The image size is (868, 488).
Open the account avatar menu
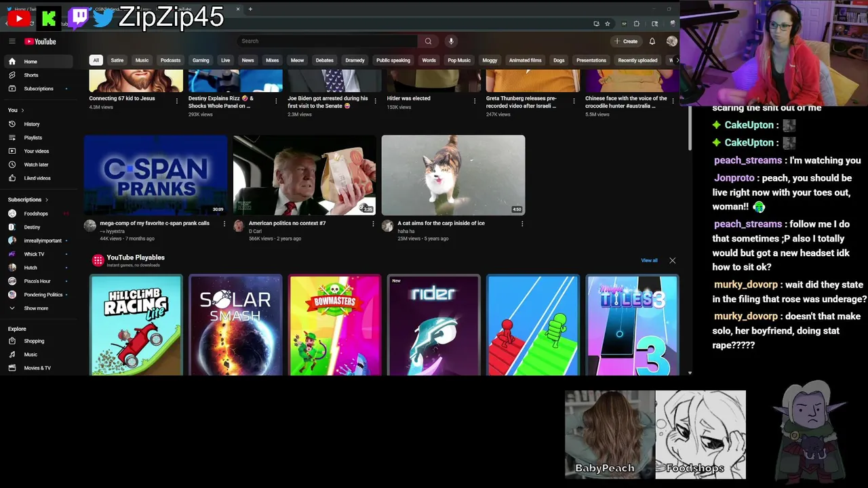point(671,41)
